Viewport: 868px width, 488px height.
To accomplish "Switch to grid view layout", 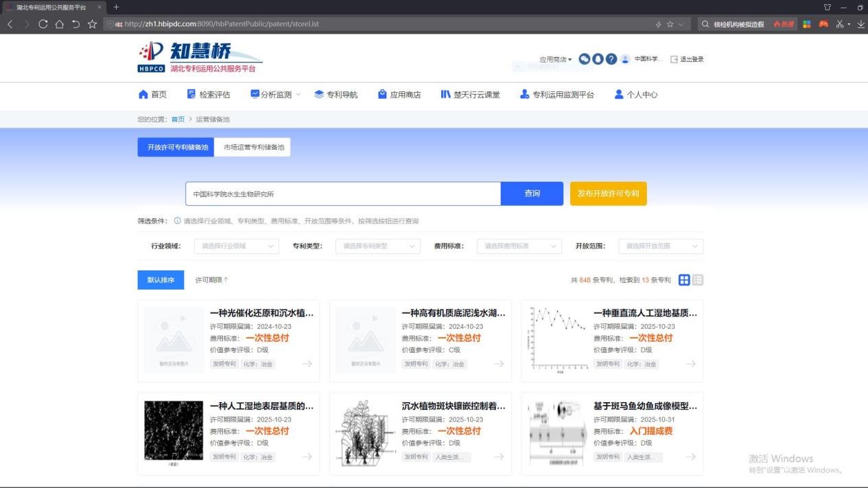I will click(x=684, y=280).
